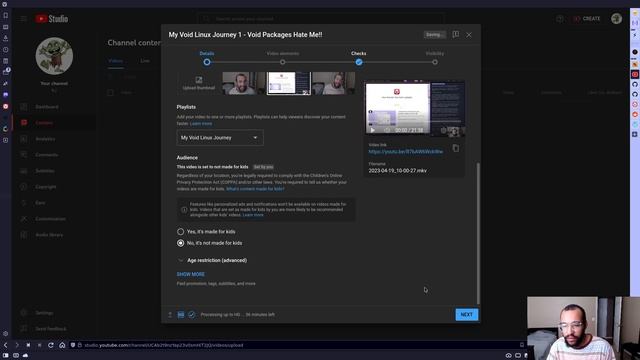Open the YouTube Studio hamburger menu
The image size is (640, 360).
coord(23,19)
